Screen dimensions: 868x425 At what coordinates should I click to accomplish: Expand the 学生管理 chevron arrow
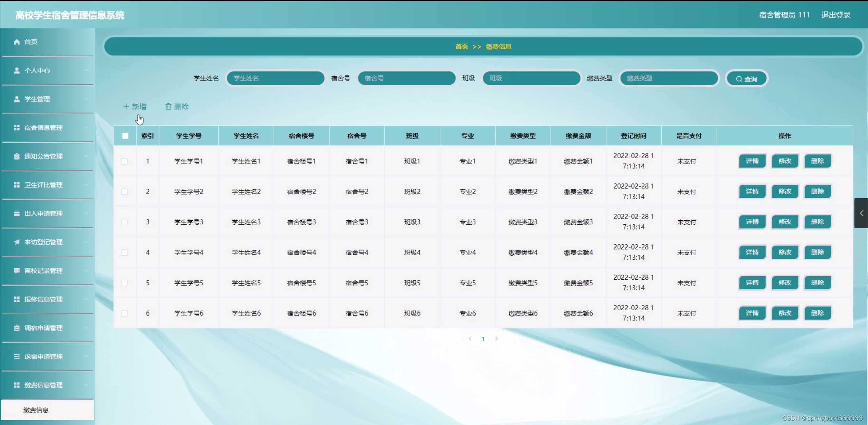(x=86, y=99)
